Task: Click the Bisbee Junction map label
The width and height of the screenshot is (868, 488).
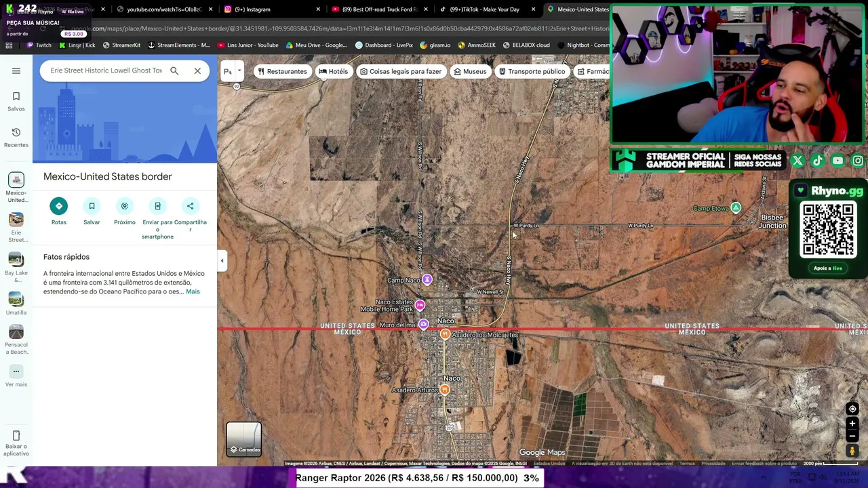Action: (x=772, y=222)
